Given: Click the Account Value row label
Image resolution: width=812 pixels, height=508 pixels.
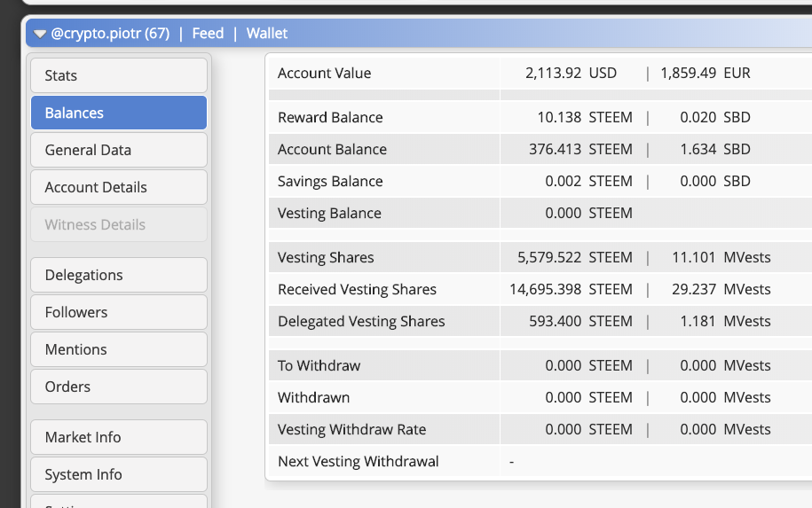Looking at the screenshot, I should pyautogui.click(x=324, y=73).
